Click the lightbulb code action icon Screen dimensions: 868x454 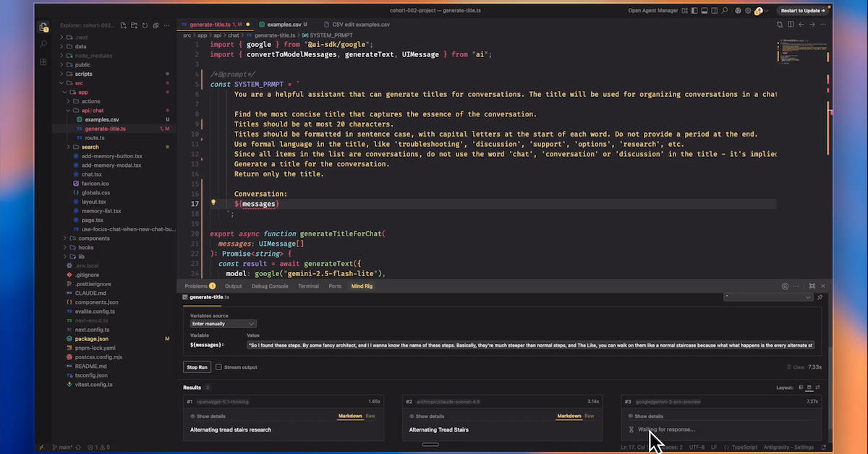(213, 204)
